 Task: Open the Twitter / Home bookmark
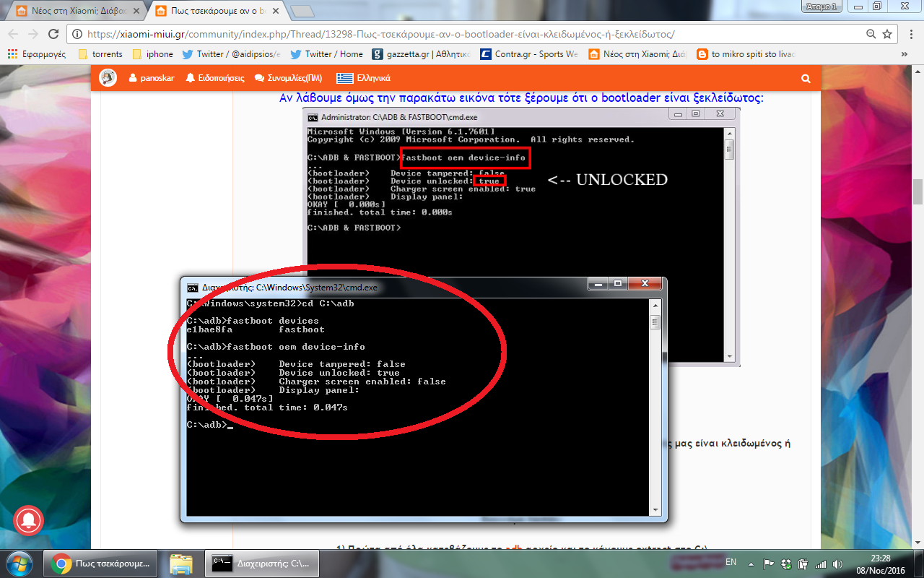[326, 54]
